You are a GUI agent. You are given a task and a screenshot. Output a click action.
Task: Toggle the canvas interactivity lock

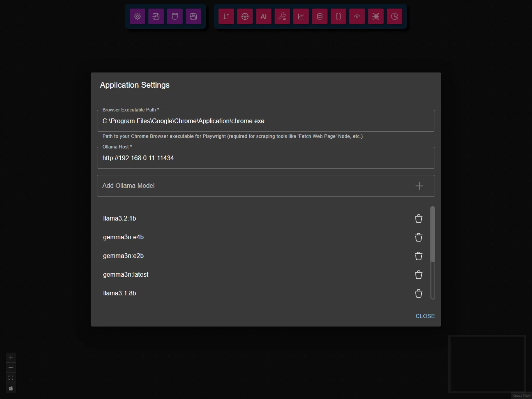pos(11,388)
